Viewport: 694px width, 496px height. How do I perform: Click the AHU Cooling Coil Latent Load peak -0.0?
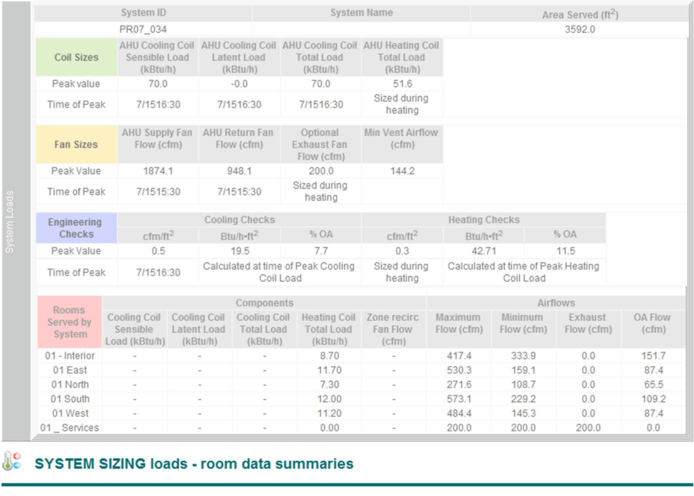239,84
